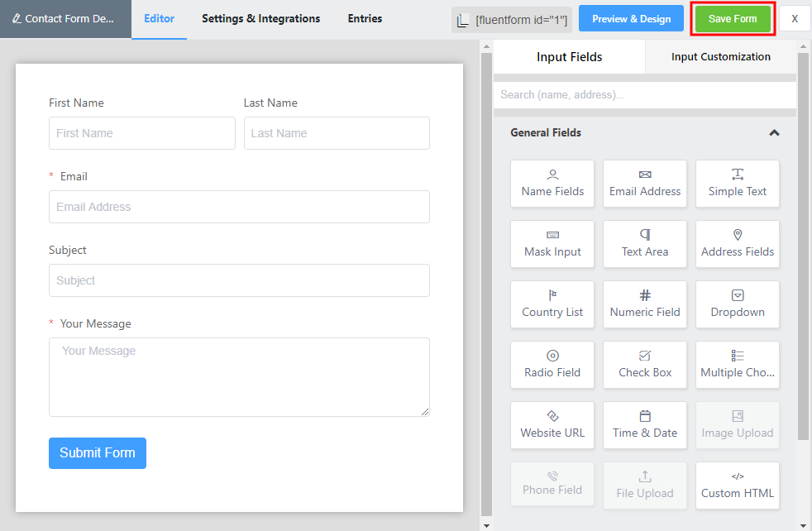Add a Time & Date field
Viewport: 812px width, 531px height.
point(644,425)
